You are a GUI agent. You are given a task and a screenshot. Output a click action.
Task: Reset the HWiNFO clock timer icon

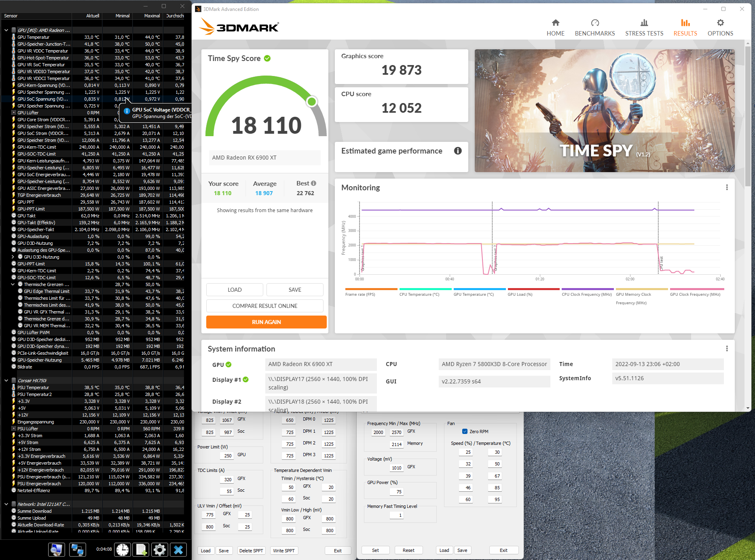pyautogui.click(x=123, y=549)
